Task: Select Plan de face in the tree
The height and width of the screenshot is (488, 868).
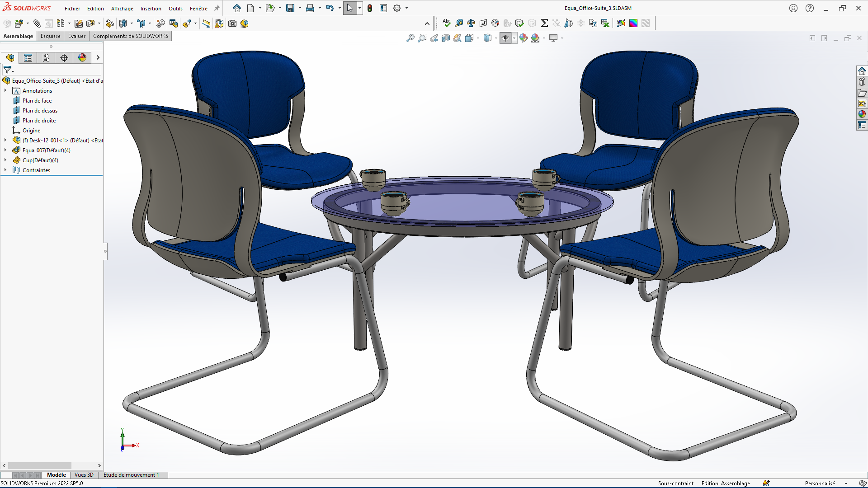Action: click(37, 101)
